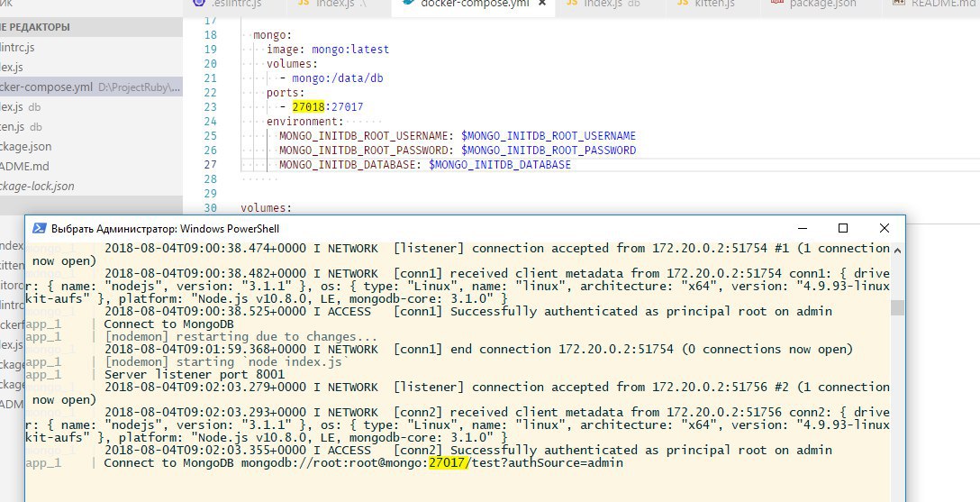Click 'Server listener port 8001' terminal line
This screenshot has height=502, width=980.
click(x=195, y=374)
